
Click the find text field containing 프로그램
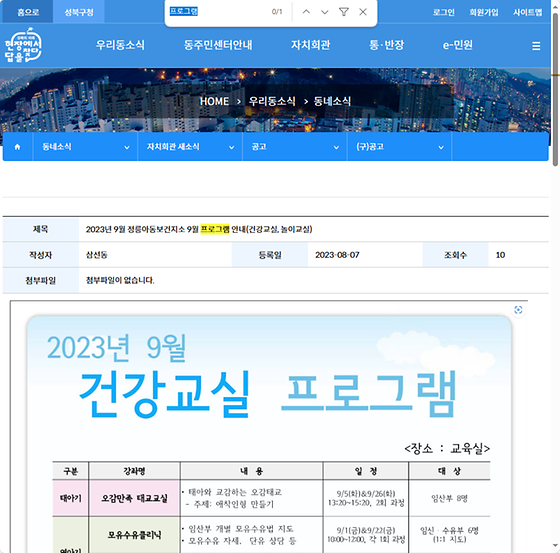[218, 11]
